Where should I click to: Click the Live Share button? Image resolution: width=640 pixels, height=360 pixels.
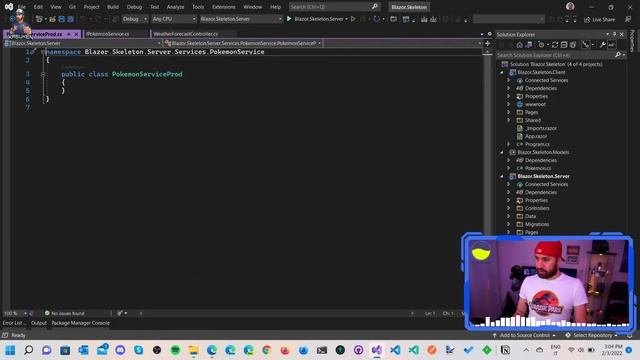tap(599, 19)
